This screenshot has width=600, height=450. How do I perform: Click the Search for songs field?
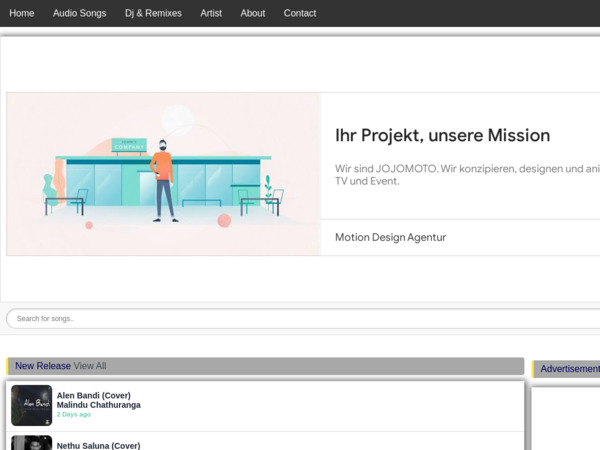[303, 318]
